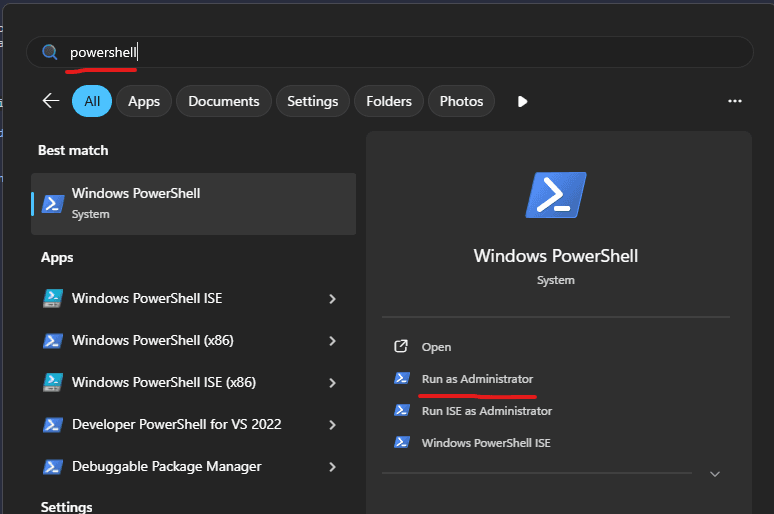Click the Run as Administrator icon
Screen dimensions: 774x514
(402, 378)
